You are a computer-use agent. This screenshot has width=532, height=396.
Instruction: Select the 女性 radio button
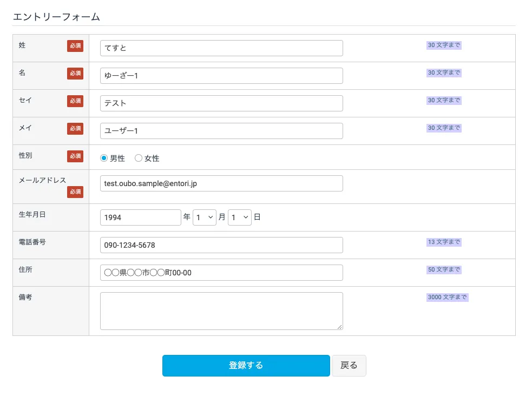point(139,159)
